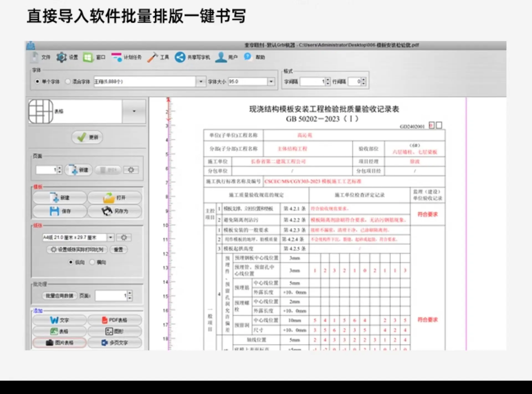This screenshot has height=394, width=532.
Task: Click the cell containing 高尚苑
Action: [354, 135]
